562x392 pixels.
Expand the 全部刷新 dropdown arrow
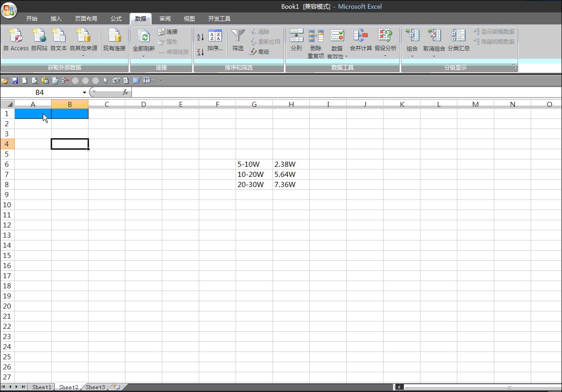[x=143, y=57]
